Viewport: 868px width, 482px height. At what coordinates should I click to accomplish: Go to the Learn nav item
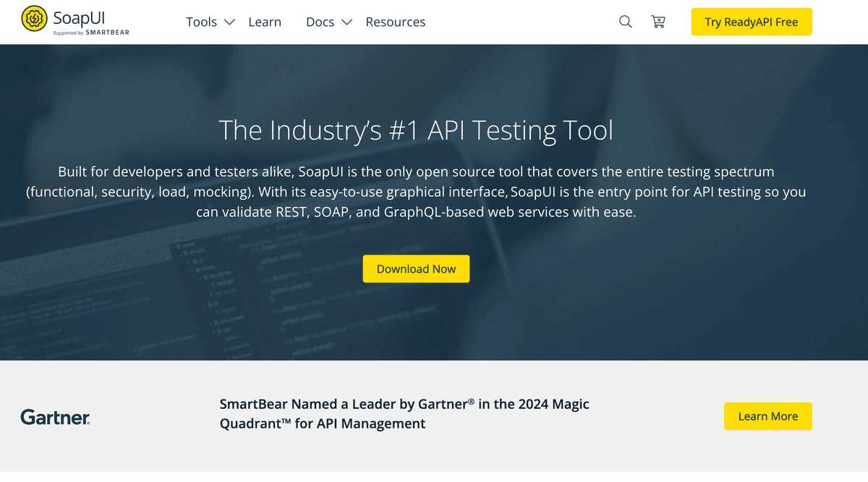[x=265, y=22]
